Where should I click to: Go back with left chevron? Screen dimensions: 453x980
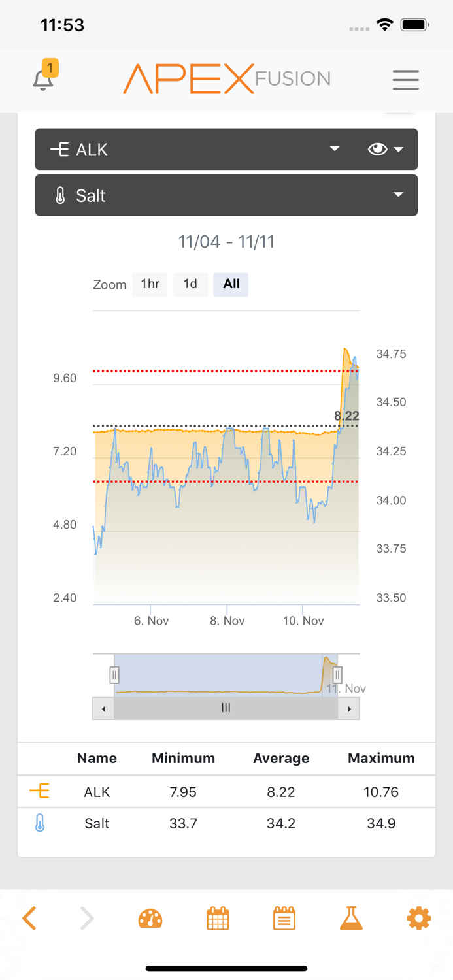tap(29, 919)
